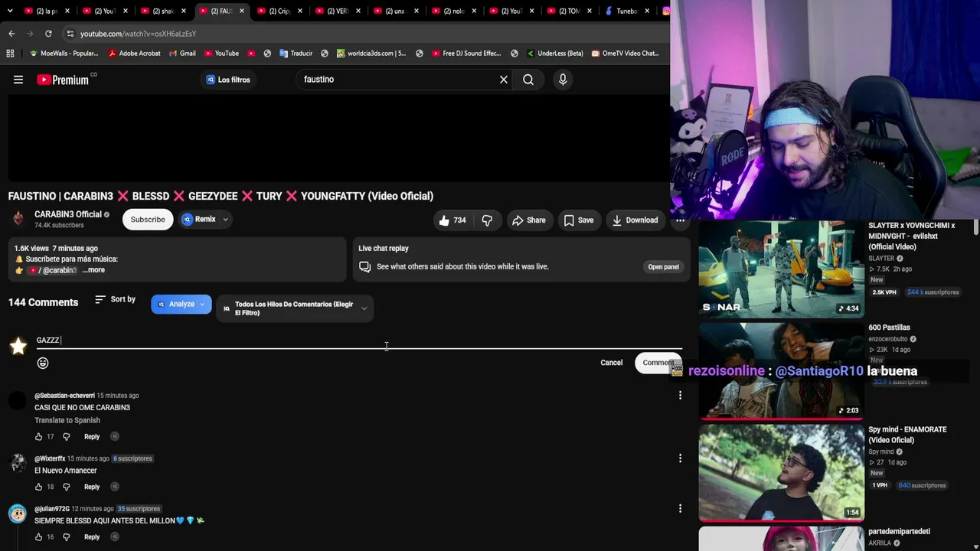980x551 pixels.
Task: Open the @Wixterffx profile avatar
Action: [18, 464]
